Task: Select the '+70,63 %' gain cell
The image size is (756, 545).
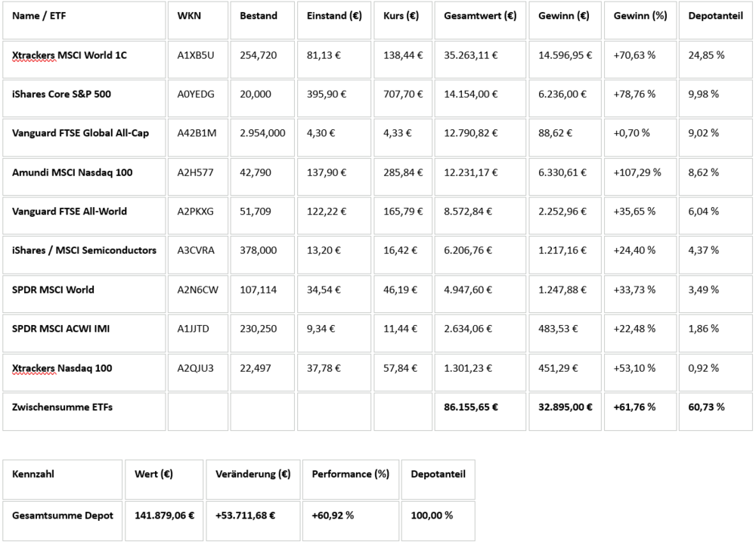Action: pos(640,60)
